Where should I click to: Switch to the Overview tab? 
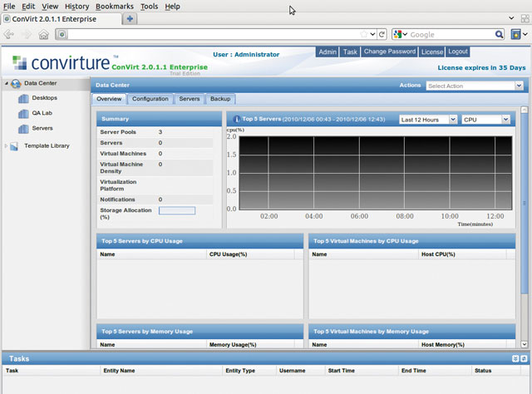coord(109,99)
